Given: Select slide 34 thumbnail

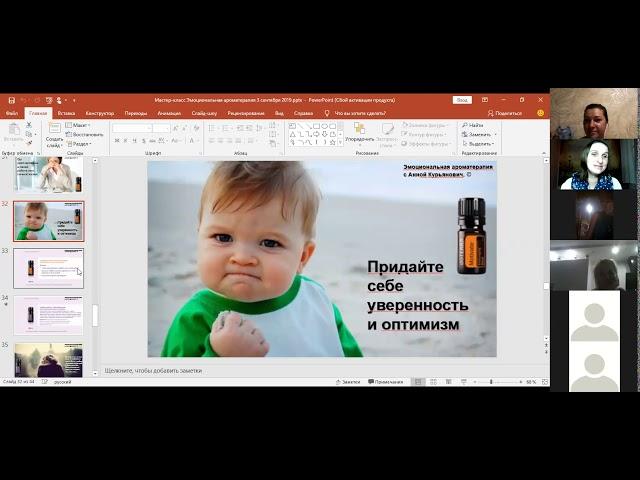Looking at the screenshot, I should [x=49, y=316].
